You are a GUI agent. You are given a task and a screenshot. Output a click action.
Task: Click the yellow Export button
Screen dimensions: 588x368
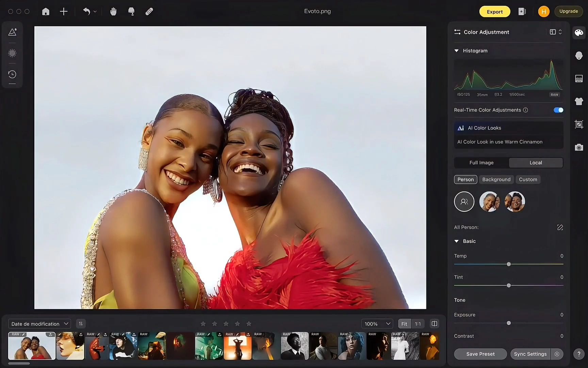pyautogui.click(x=495, y=12)
